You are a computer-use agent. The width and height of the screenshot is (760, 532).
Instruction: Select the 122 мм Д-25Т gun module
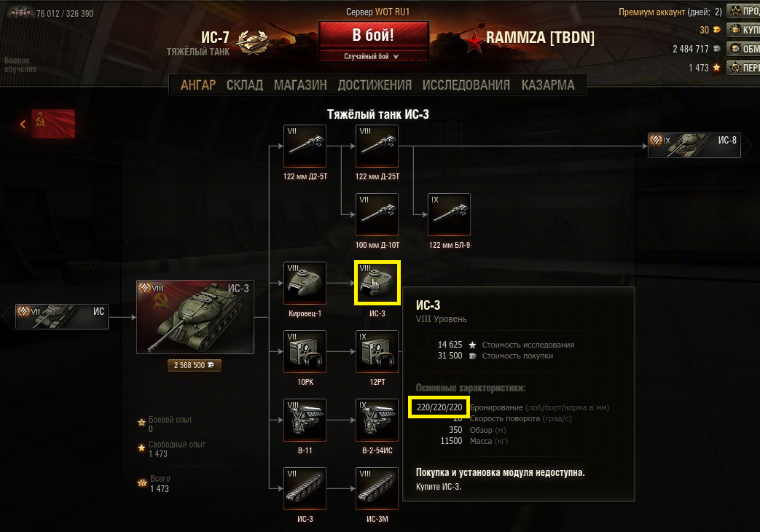pyautogui.click(x=377, y=146)
